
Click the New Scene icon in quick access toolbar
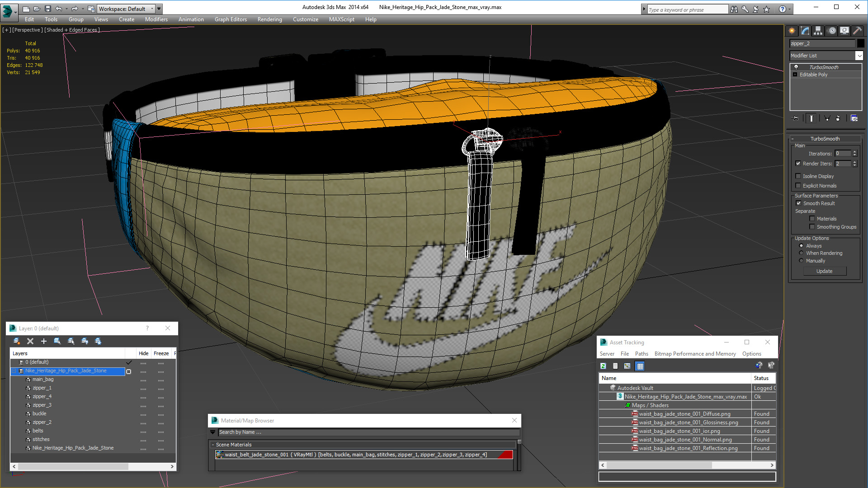(x=26, y=9)
